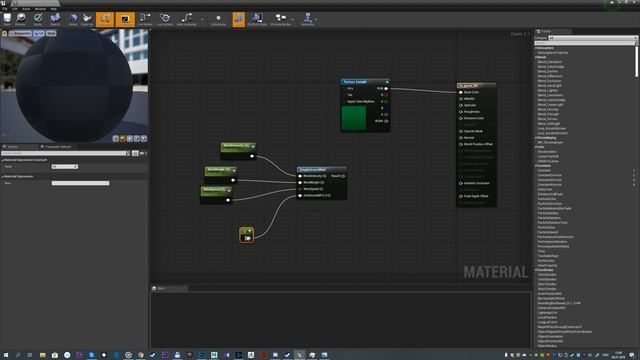Click the Stats toolbar icon

218,18
